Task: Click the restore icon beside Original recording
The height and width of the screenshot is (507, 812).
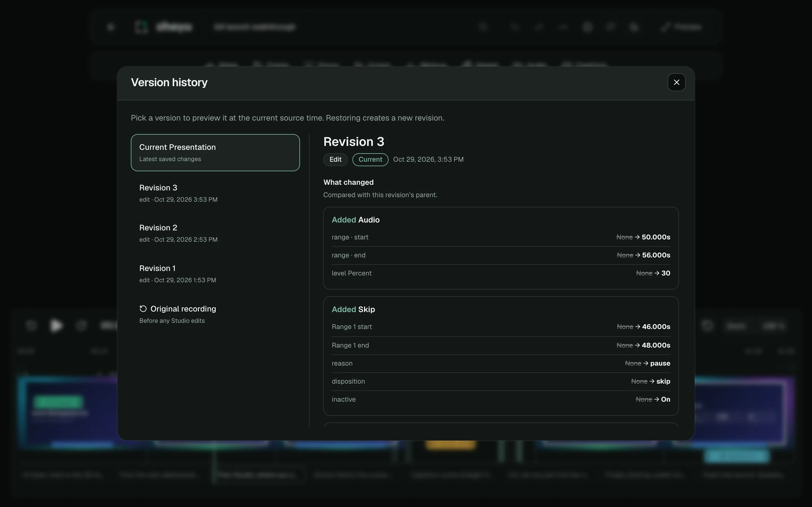Action: [x=143, y=308]
